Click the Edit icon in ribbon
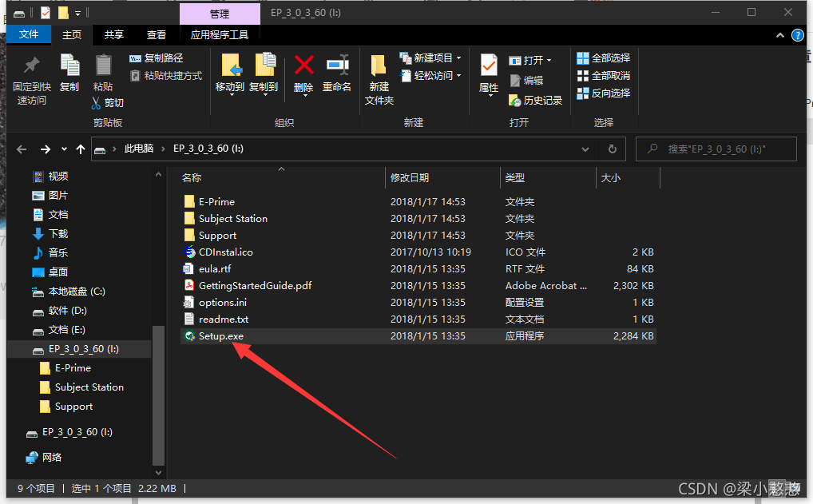This screenshot has width=813, height=504. tap(515, 81)
